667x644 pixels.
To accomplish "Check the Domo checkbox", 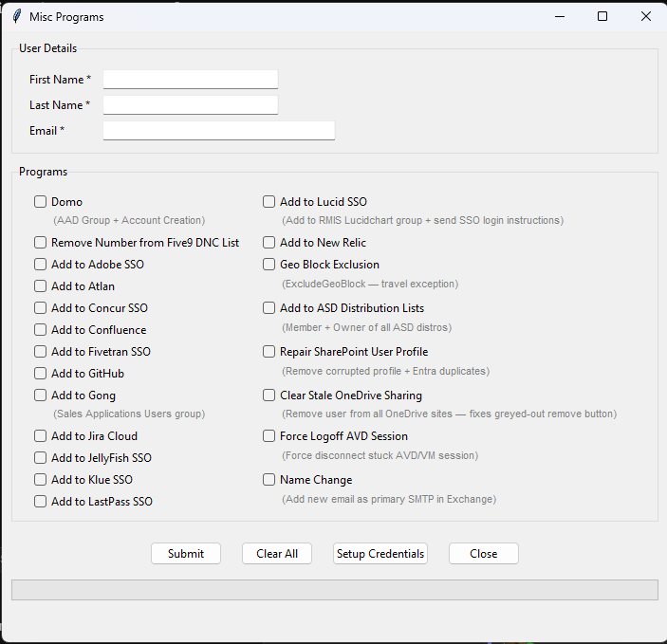I will 41,202.
